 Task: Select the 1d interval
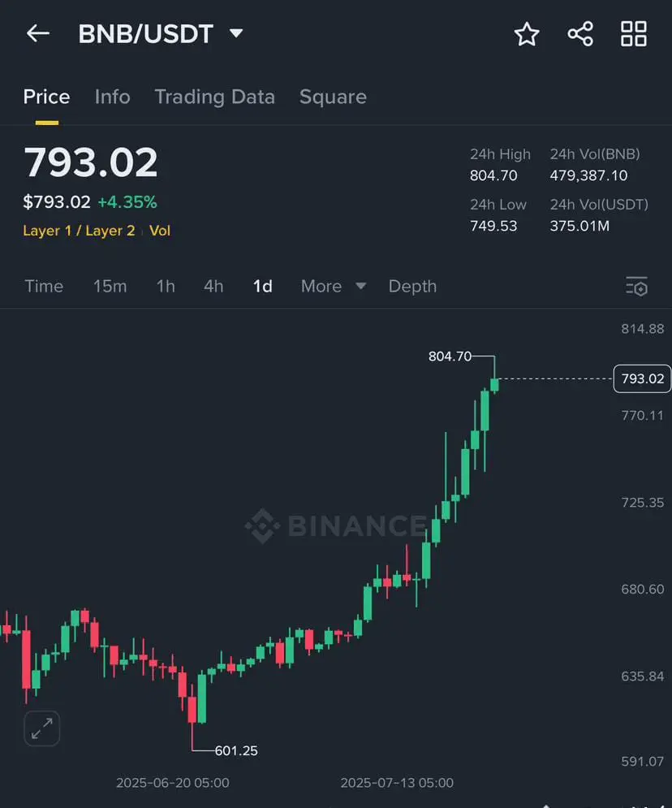point(262,286)
